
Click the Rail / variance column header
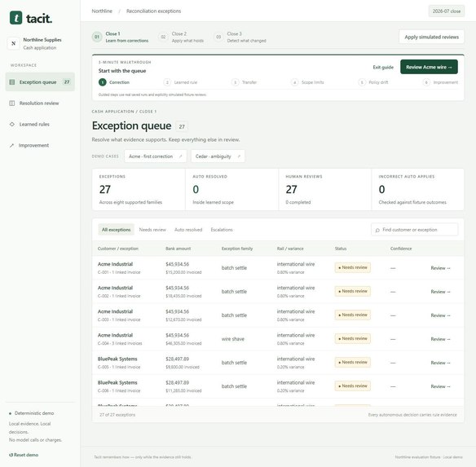290,249
